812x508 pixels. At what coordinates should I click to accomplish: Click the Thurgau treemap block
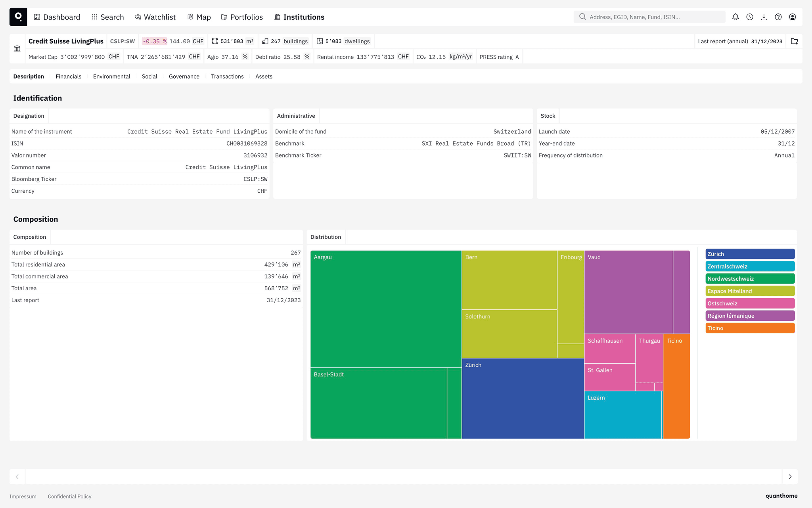(x=649, y=358)
